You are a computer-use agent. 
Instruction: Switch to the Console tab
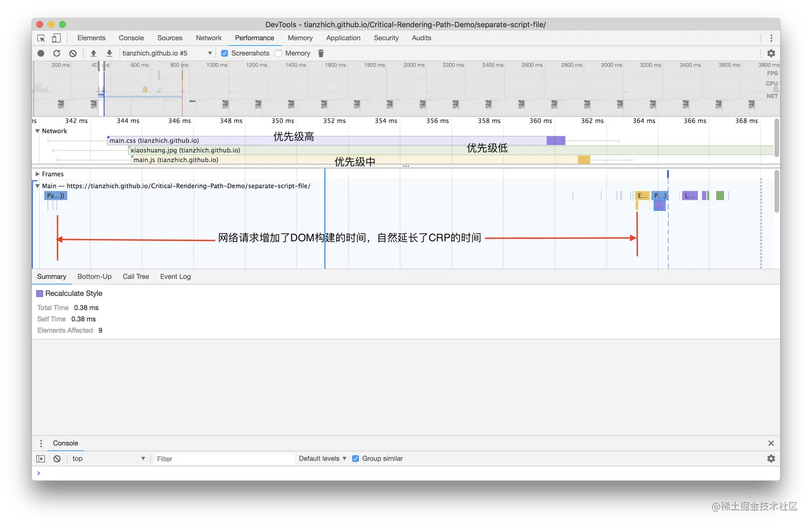pyautogui.click(x=131, y=38)
